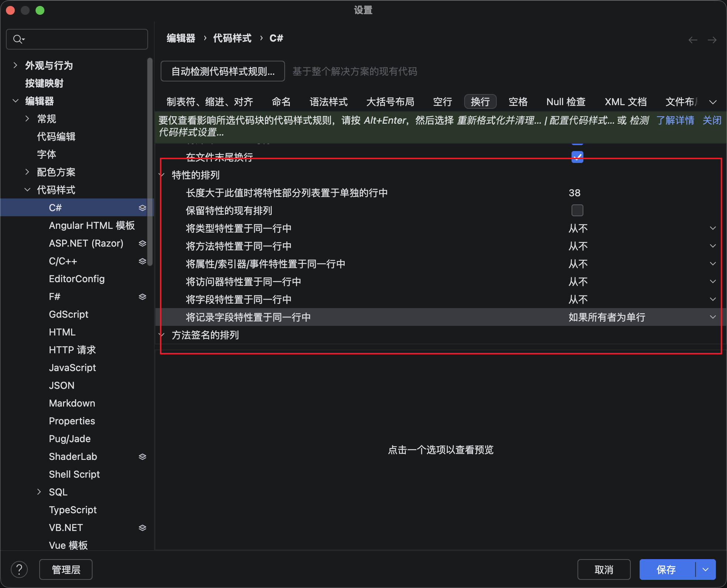Click the scheme icon beside ASP.NET (Razor)
727x588 pixels.
point(143,243)
